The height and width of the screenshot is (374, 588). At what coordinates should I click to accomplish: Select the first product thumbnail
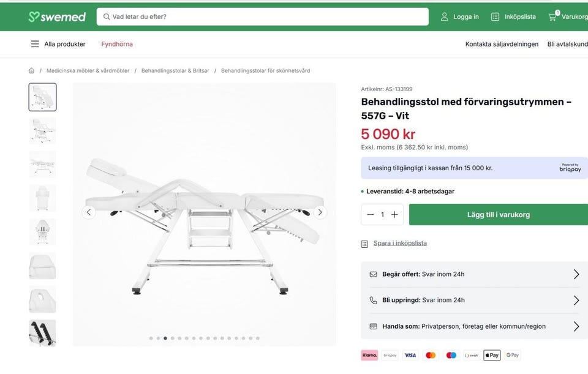(42, 97)
